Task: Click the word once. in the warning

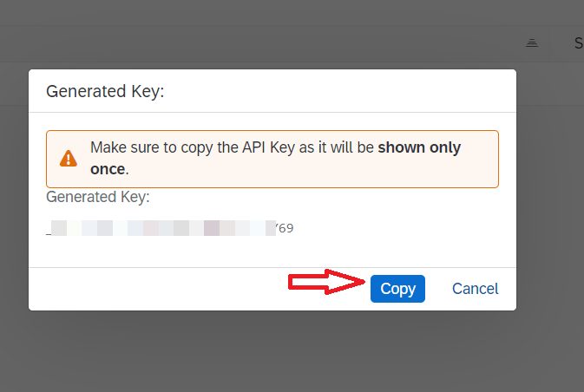Action: tap(109, 169)
